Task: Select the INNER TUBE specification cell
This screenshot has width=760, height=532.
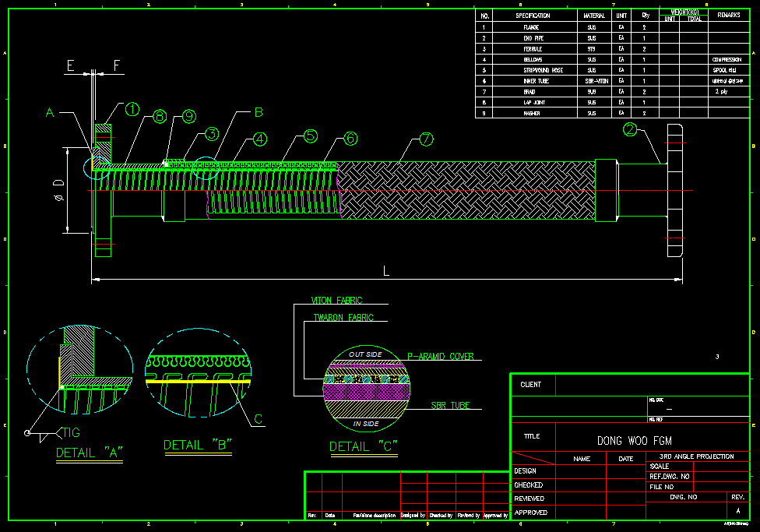Action: pos(535,81)
